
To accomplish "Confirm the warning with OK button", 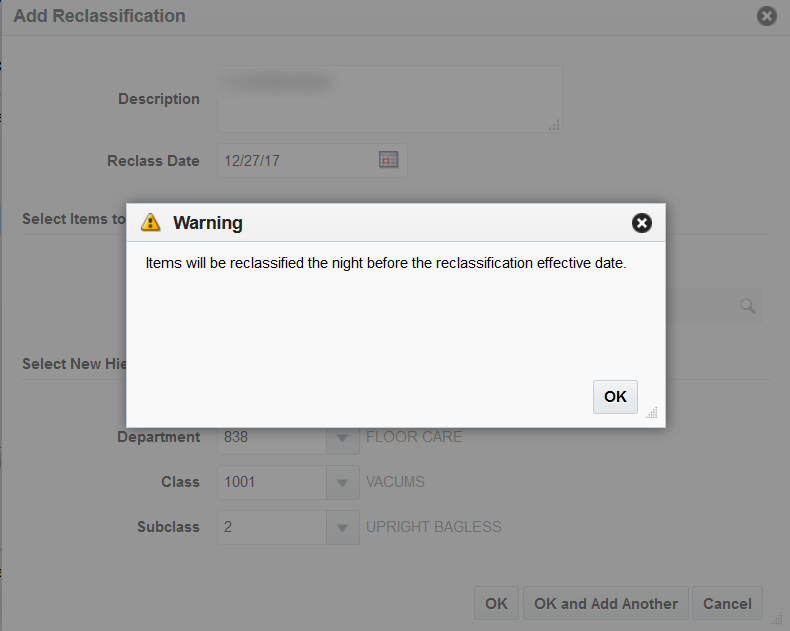I will pyautogui.click(x=615, y=397).
